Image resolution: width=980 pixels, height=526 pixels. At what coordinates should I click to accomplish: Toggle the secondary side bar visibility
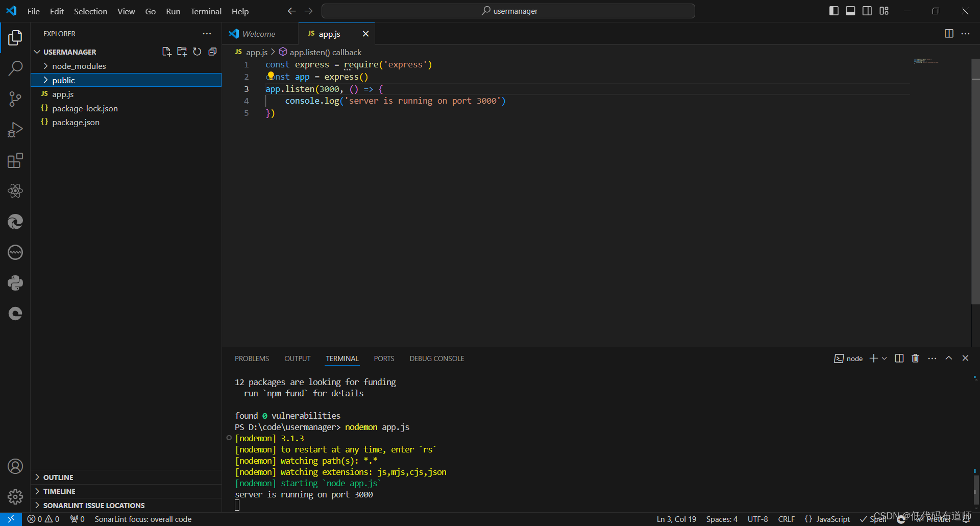(x=867, y=11)
